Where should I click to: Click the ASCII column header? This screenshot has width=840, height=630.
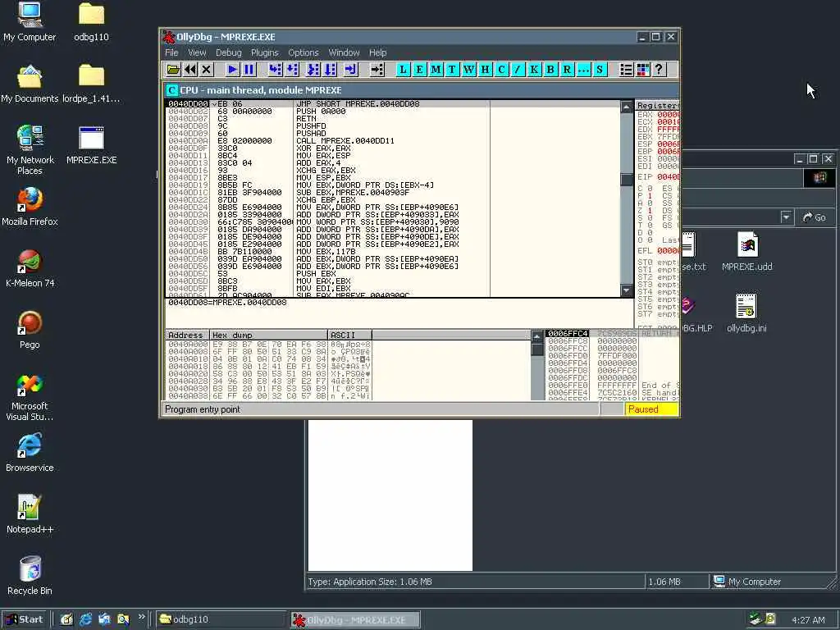coord(349,336)
